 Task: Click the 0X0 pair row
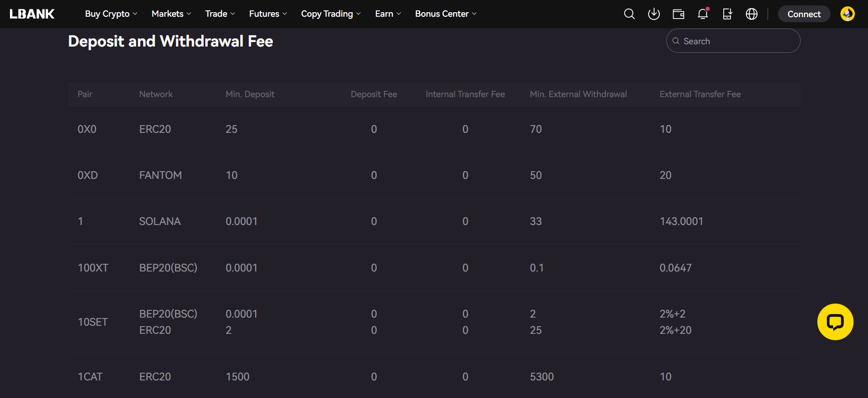click(87, 129)
